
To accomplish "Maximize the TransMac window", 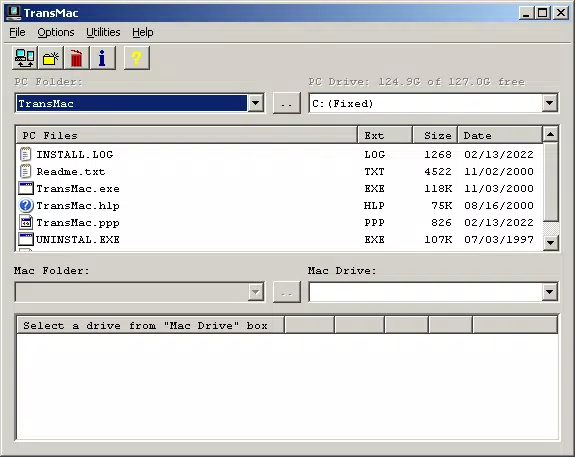I will coord(543,13).
